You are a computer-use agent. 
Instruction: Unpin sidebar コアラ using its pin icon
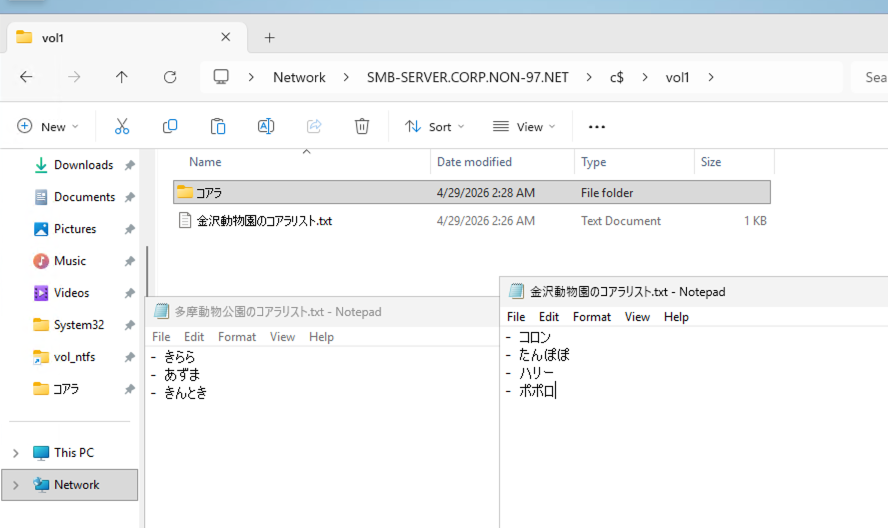[x=130, y=389]
